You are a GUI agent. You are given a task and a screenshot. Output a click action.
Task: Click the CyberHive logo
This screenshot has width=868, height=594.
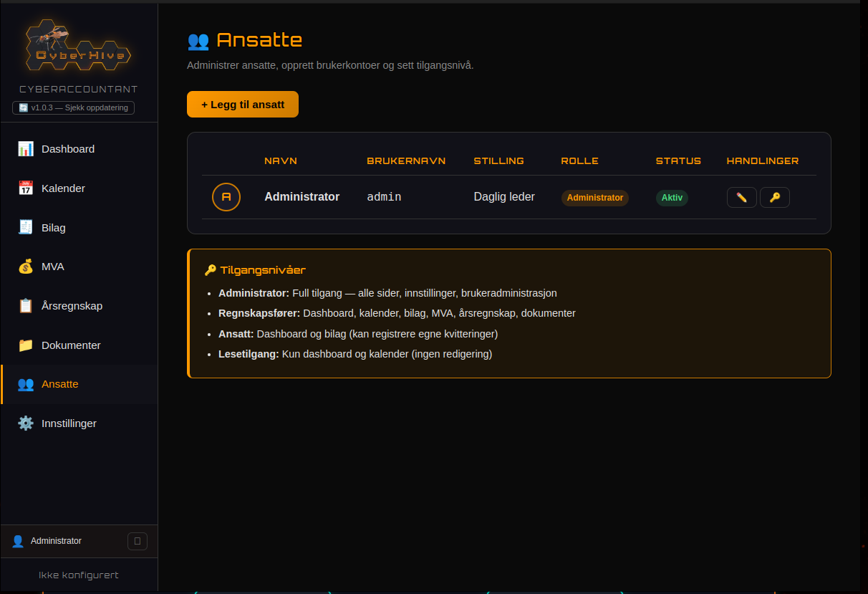(x=79, y=47)
